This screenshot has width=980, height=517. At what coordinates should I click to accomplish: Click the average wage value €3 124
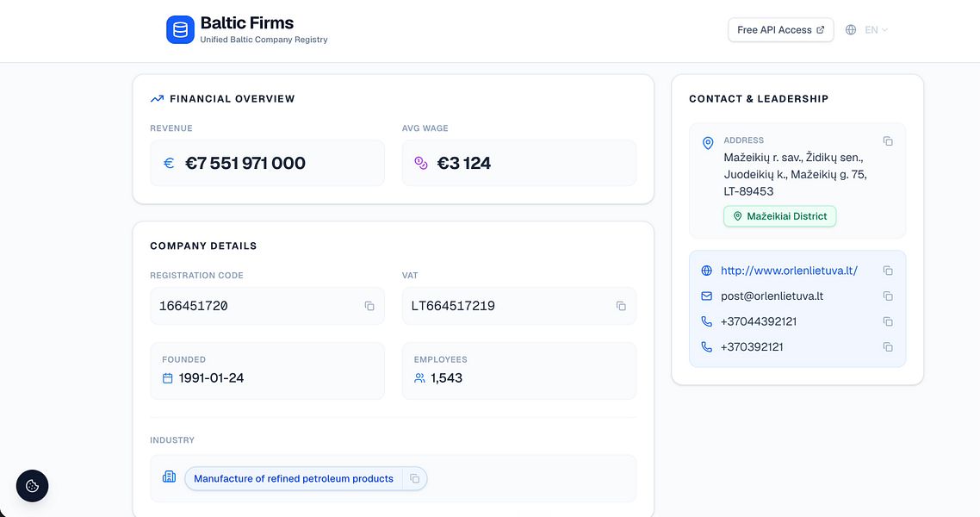[464, 163]
